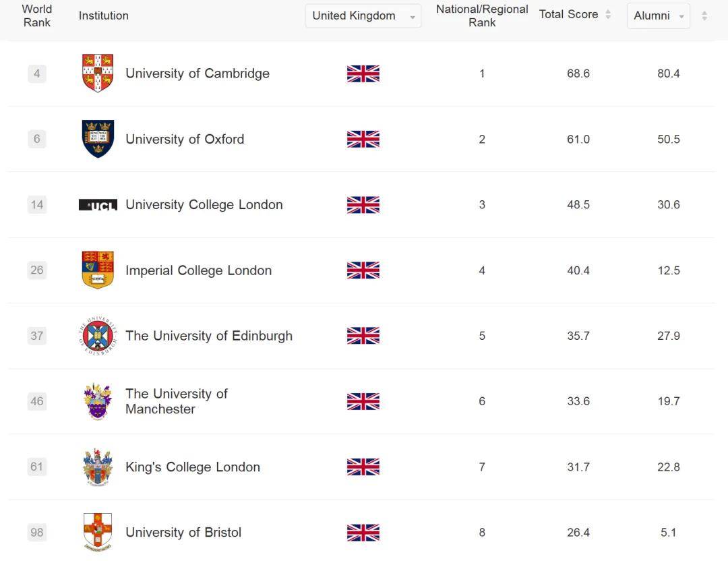728x561 pixels.
Task: Open the King's College London link
Action: point(192,467)
